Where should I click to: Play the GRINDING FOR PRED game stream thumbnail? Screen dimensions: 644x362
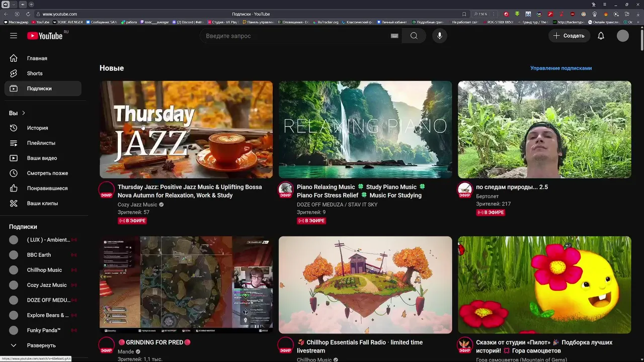point(186,285)
